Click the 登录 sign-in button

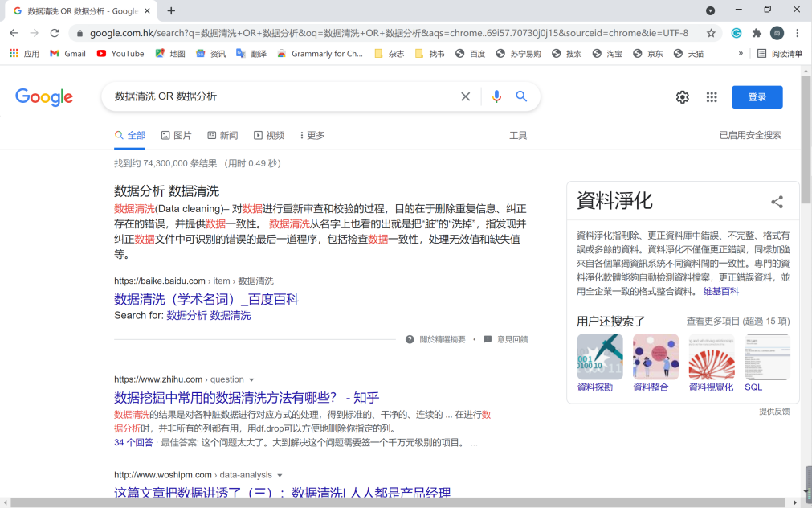pos(757,97)
